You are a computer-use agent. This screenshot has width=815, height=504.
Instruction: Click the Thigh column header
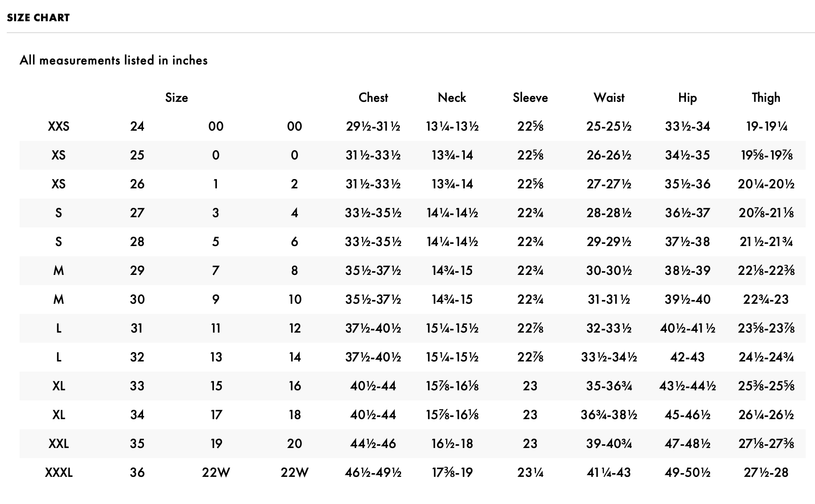click(x=766, y=98)
